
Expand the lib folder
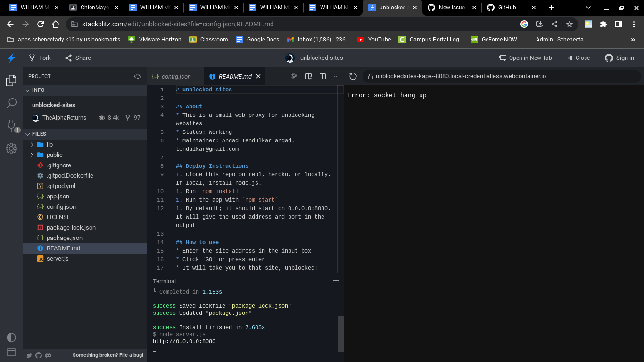tap(31, 144)
